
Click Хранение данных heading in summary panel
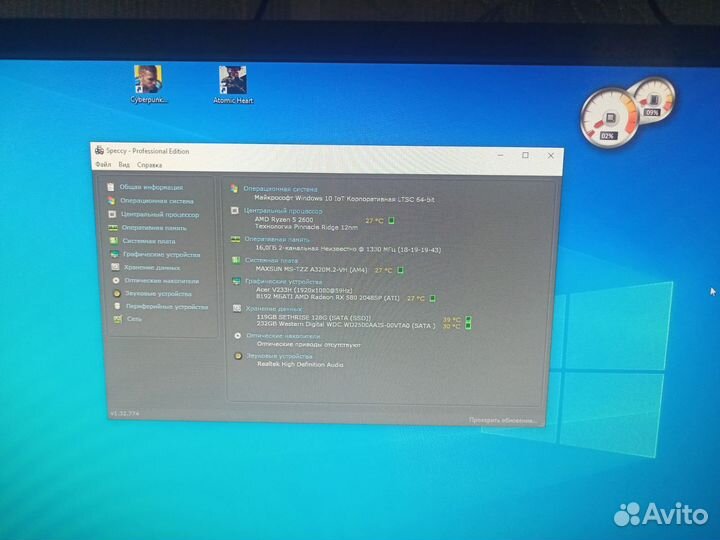coord(268,309)
